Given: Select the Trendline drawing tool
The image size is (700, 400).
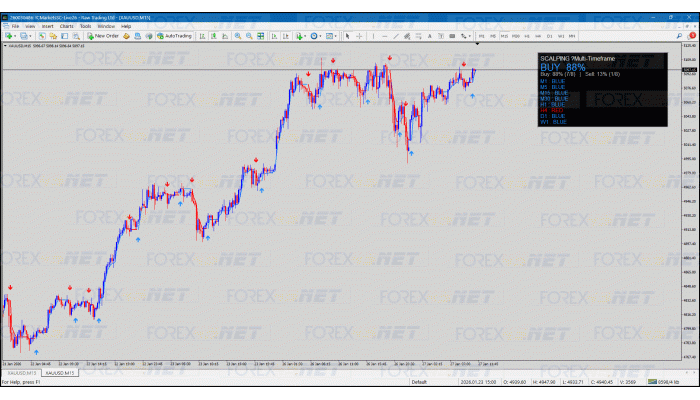Looking at the screenshot, I should (395, 36).
